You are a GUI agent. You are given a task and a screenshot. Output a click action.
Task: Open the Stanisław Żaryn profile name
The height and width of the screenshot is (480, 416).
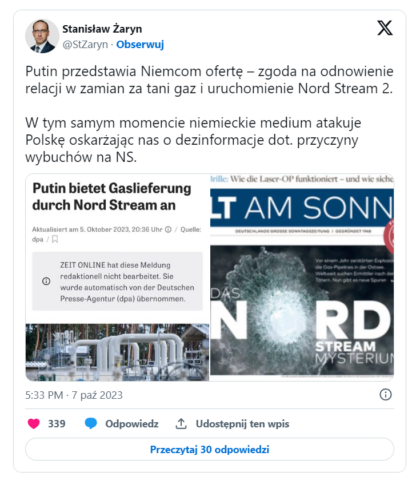pos(102,29)
